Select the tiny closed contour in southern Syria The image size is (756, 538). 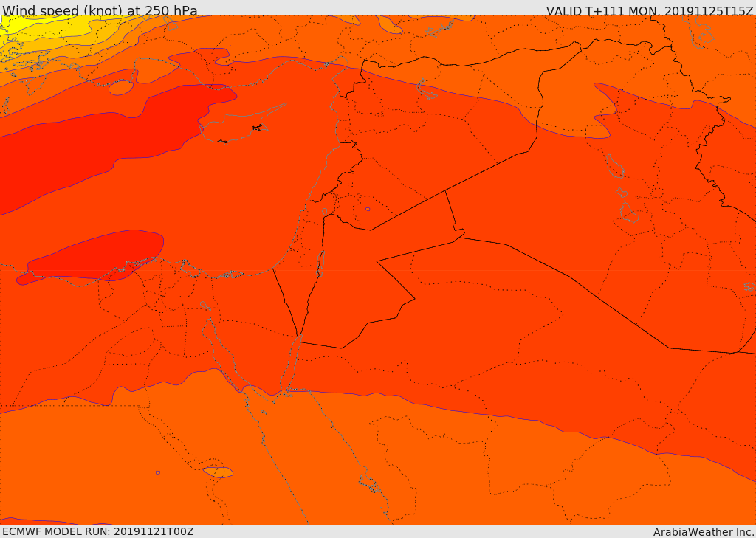click(368, 209)
